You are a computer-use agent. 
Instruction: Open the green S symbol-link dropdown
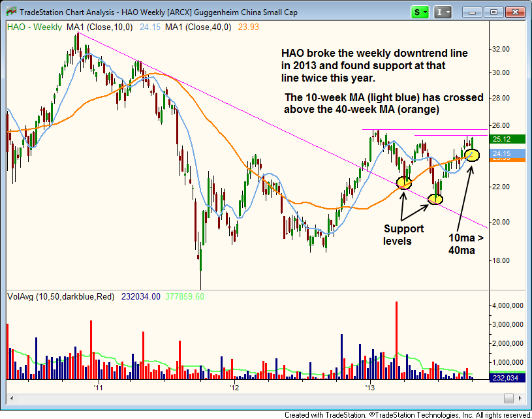(x=420, y=12)
